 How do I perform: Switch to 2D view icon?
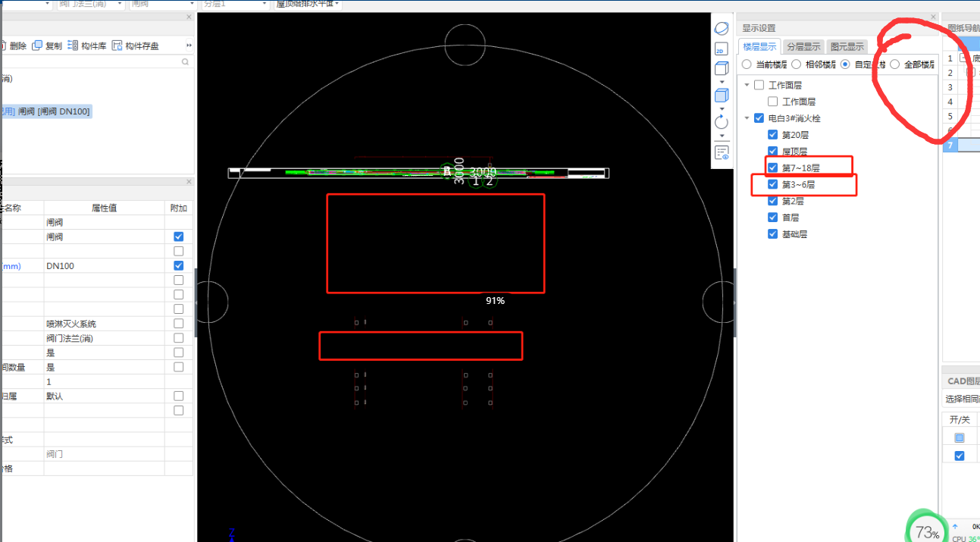pos(722,49)
